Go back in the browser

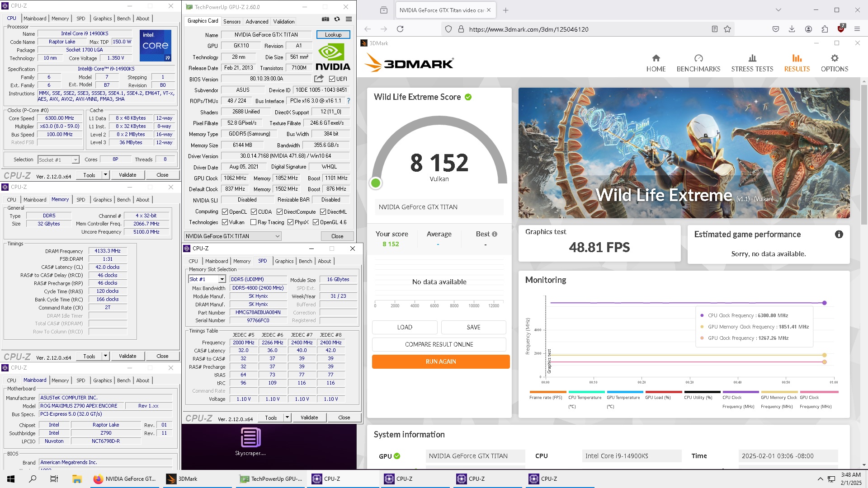[x=368, y=29]
